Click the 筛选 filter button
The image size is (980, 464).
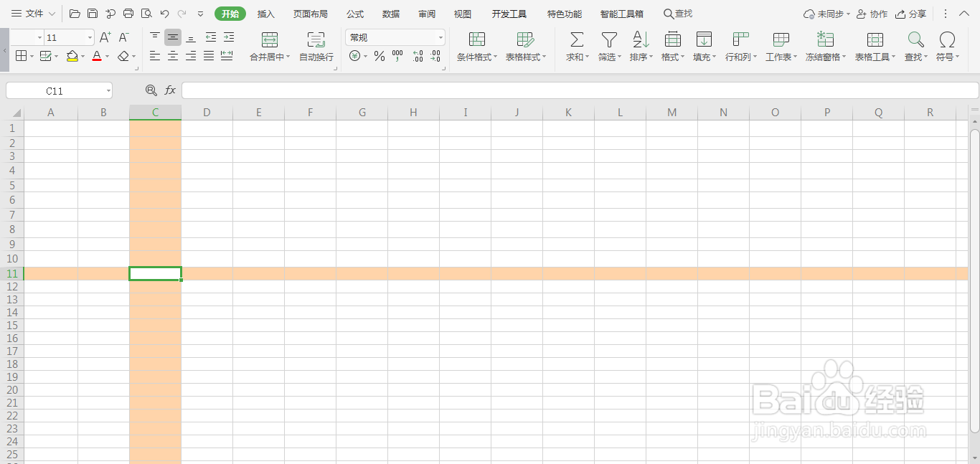point(609,47)
